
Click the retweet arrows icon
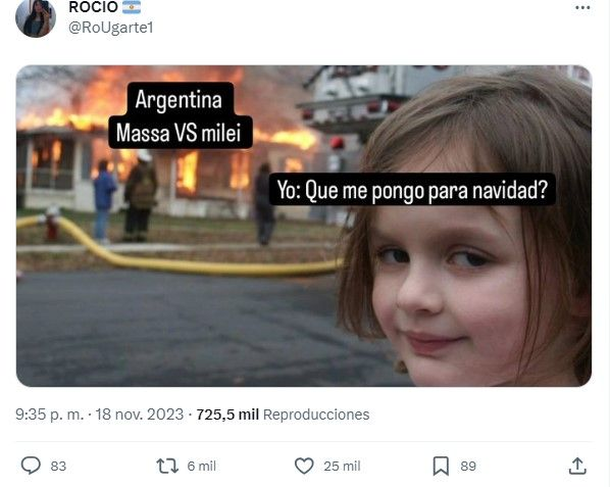coord(167,466)
